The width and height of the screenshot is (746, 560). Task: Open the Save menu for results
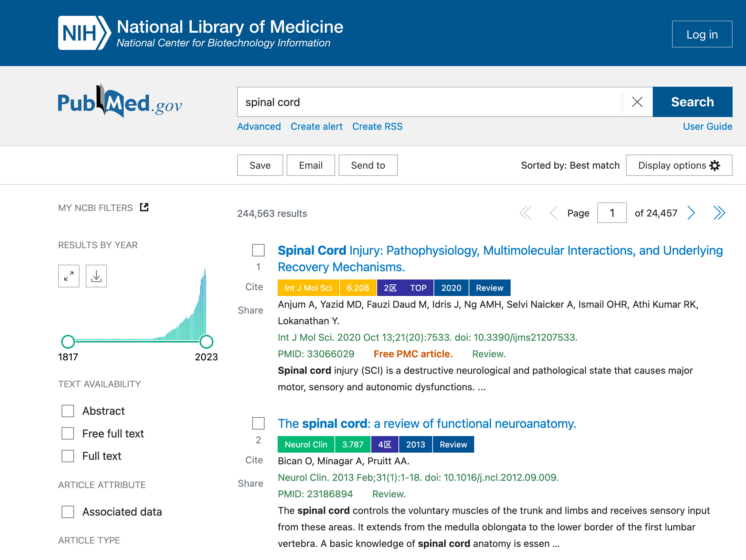pyautogui.click(x=260, y=165)
